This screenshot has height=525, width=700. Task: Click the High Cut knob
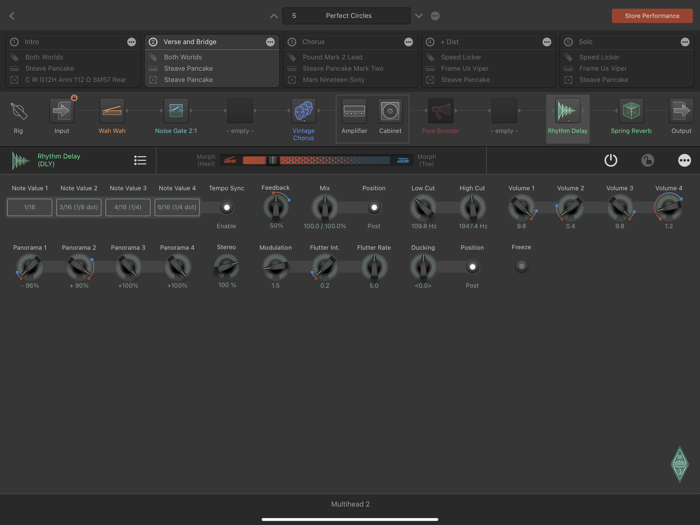[472, 207]
